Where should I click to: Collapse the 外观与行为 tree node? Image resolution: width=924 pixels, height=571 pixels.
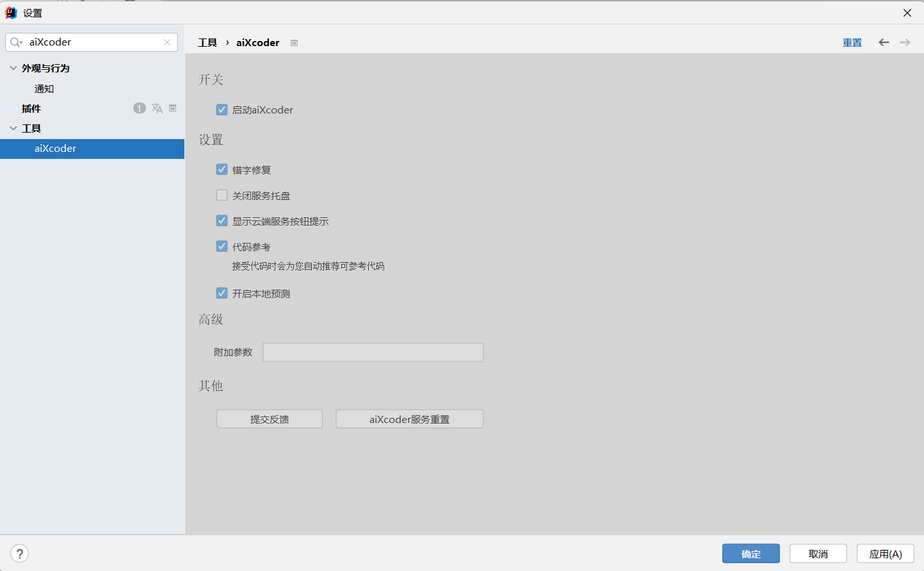pyautogui.click(x=13, y=68)
